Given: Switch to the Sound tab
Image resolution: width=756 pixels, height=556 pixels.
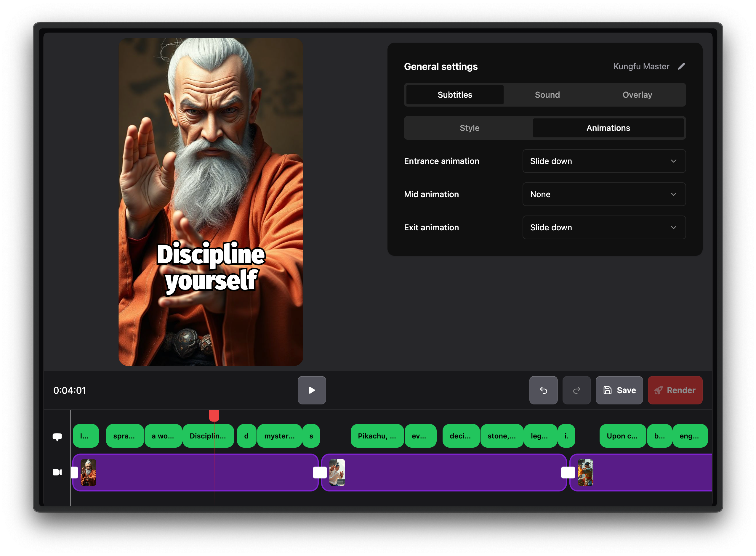Looking at the screenshot, I should point(547,94).
